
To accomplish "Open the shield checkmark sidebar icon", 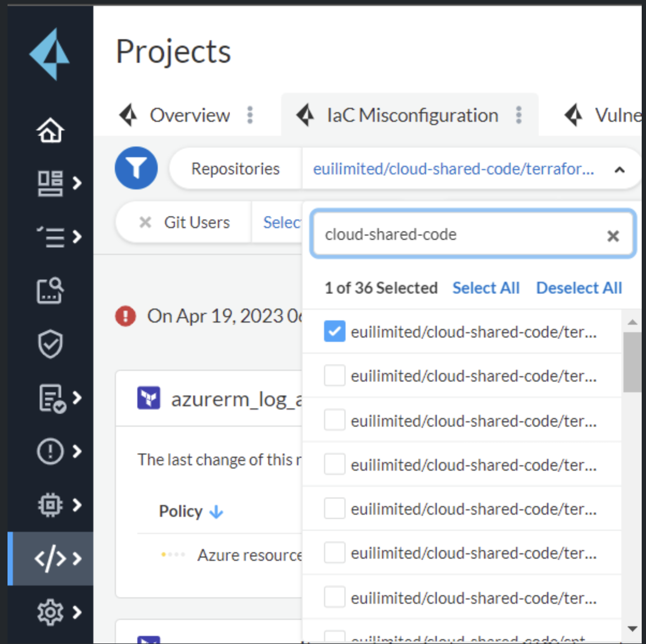I will pos(50,344).
